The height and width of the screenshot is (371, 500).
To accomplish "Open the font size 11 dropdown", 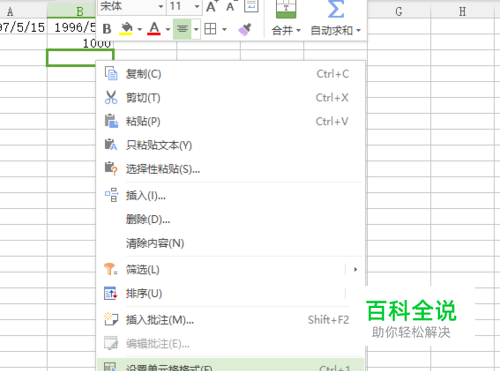I will point(197,6).
